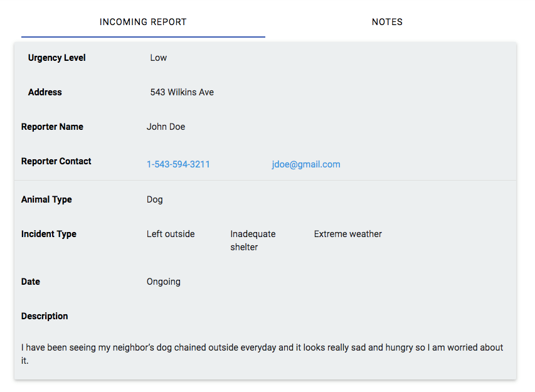The image size is (535, 392).
Task: Click the neighbor's dog description paragraph
Action: pos(262,354)
